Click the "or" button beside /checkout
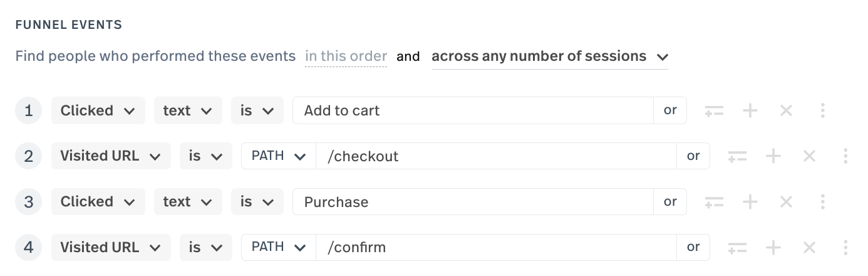This screenshot has width=868, height=276. pyautogui.click(x=693, y=156)
